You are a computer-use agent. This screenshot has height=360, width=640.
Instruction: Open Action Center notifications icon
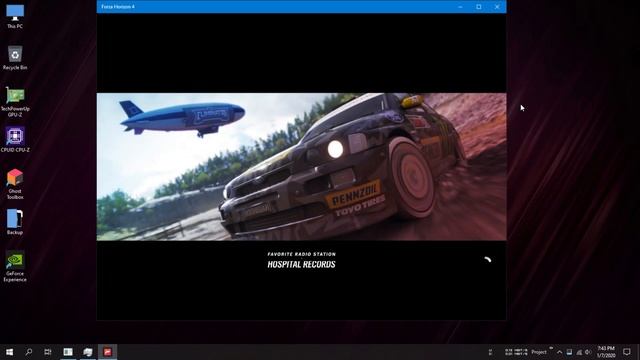pyautogui.click(x=627, y=352)
